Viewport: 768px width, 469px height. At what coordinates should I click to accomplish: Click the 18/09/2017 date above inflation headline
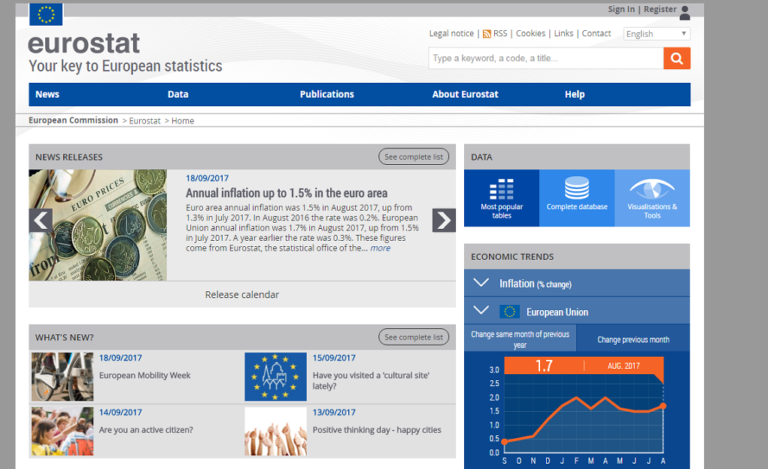(207, 179)
